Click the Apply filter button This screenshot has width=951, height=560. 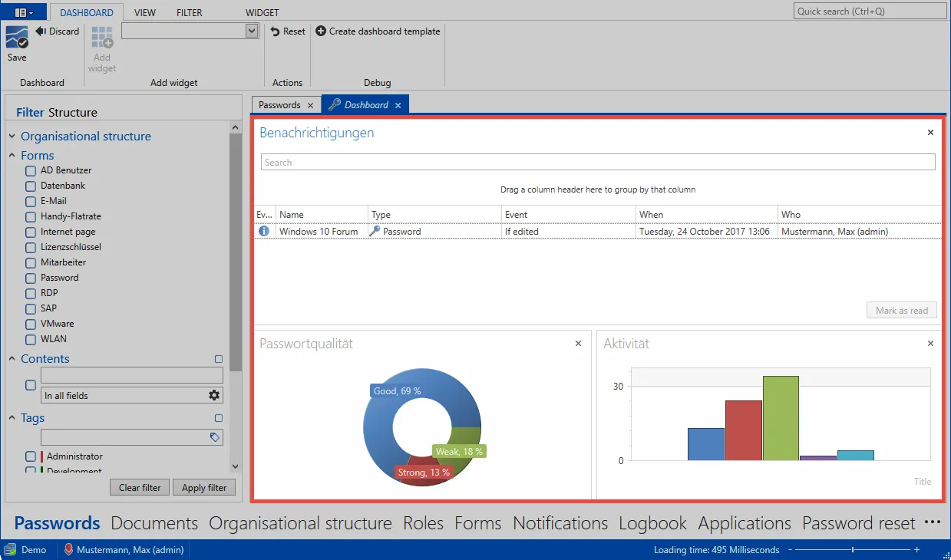(204, 488)
